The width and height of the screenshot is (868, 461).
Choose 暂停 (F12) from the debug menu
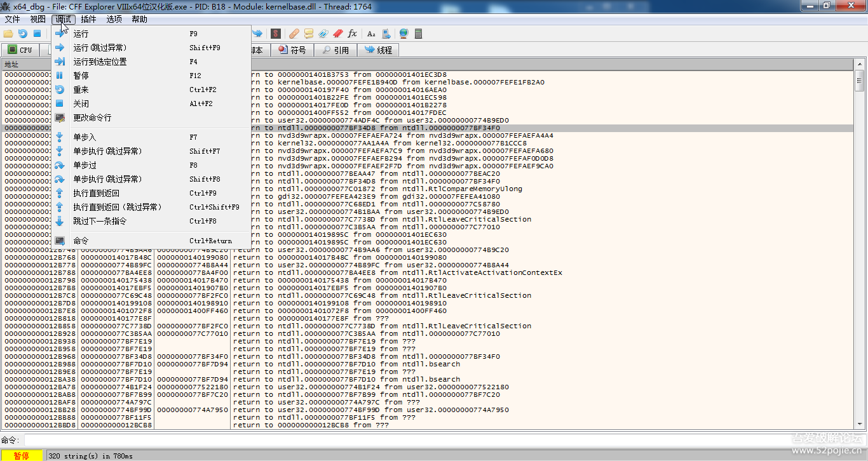coord(81,76)
